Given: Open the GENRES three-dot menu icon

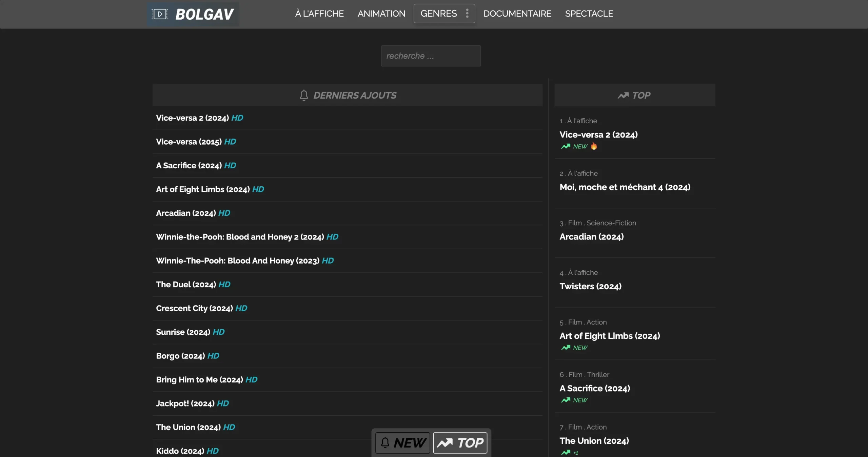Looking at the screenshot, I should point(467,13).
